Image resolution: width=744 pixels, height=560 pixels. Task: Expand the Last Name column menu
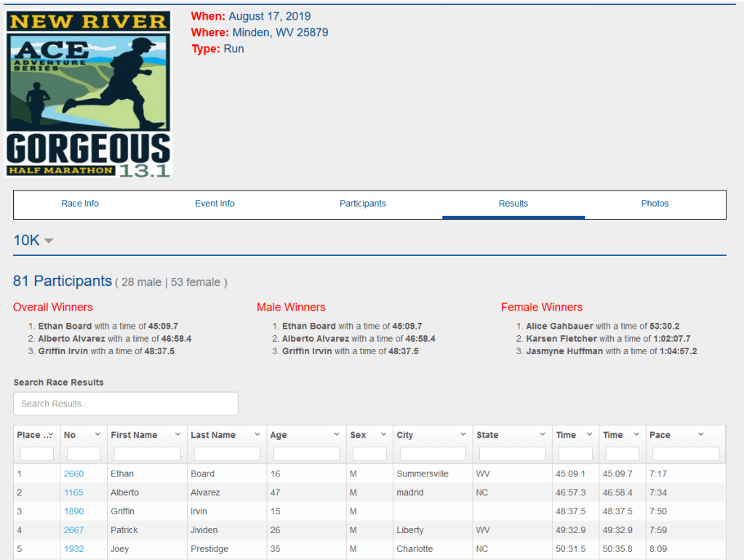[257, 435]
